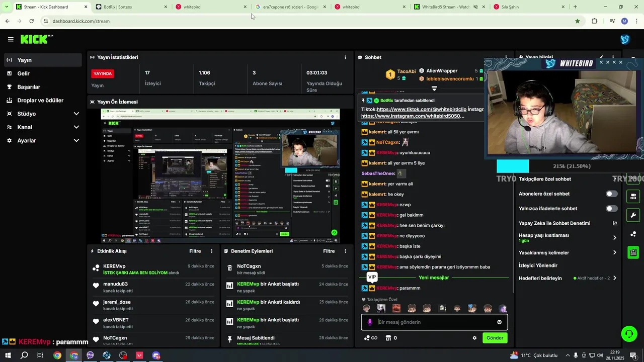Open the first Chrome icon on taskbar
This screenshot has width=644, height=362.
[57, 355]
